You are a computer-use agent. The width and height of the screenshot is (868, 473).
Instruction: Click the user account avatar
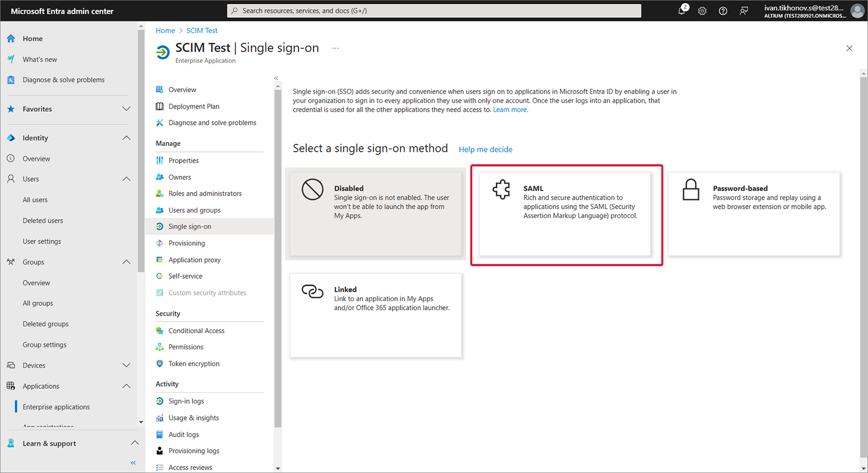(857, 11)
